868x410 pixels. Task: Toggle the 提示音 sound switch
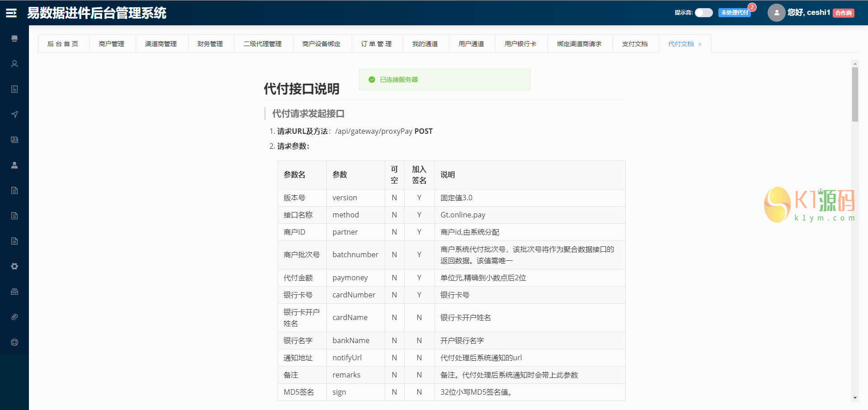point(703,13)
